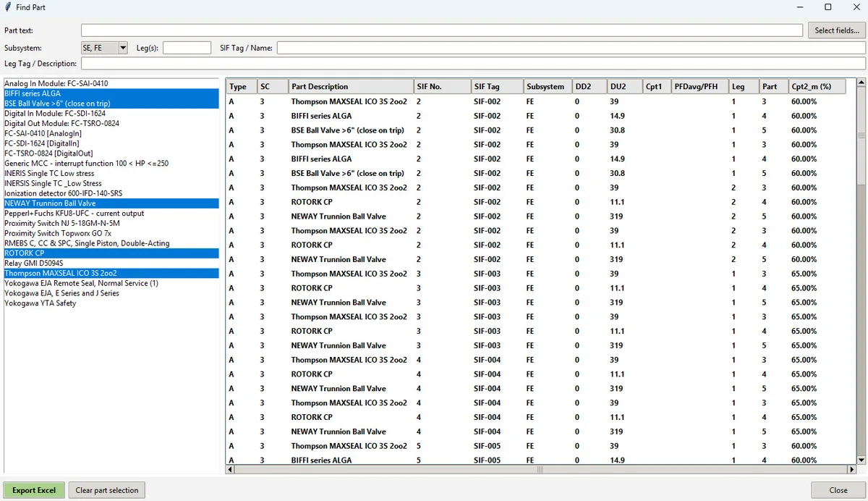The image size is (868, 501).
Task: Click the horizontal scrollbar right arrow
Action: click(x=851, y=469)
